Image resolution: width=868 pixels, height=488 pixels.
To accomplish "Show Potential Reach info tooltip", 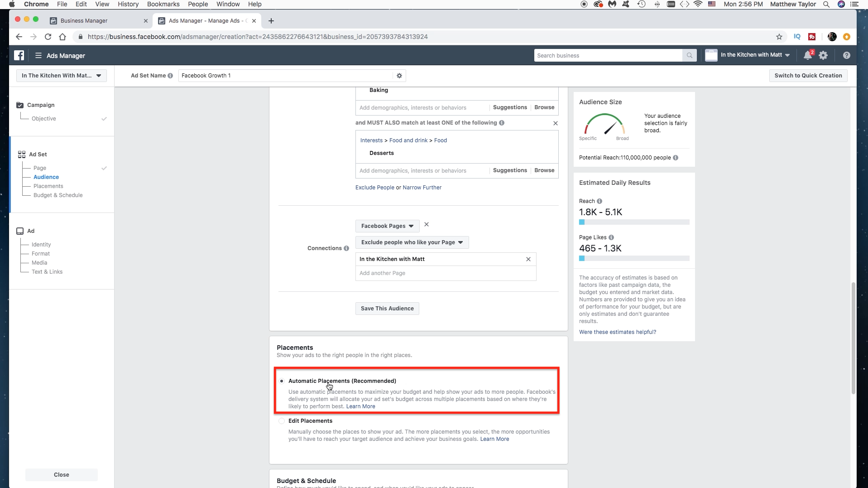I will (x=676, y=158).
